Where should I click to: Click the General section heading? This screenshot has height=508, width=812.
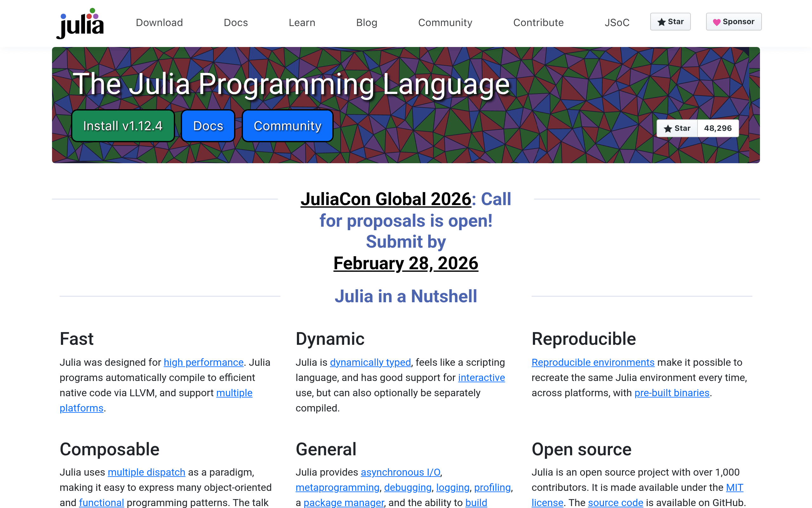tap(326, 449)
